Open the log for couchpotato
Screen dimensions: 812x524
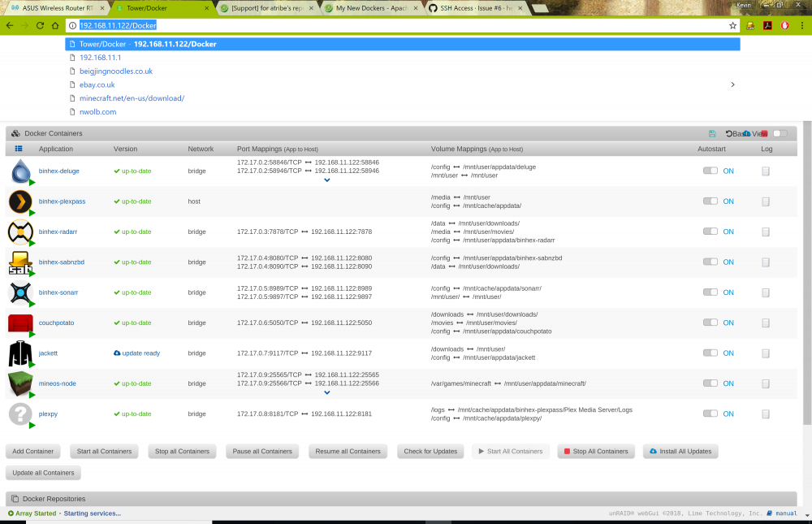(766, 323)
